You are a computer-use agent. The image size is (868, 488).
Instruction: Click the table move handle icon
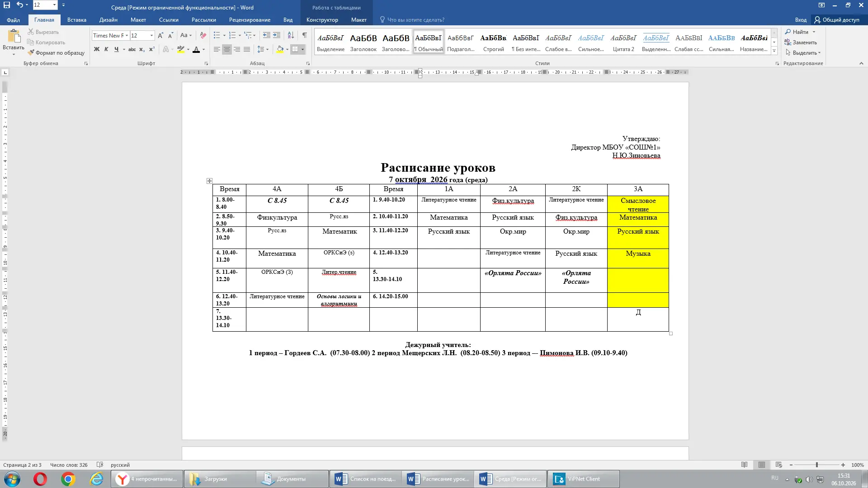(209, 181)
